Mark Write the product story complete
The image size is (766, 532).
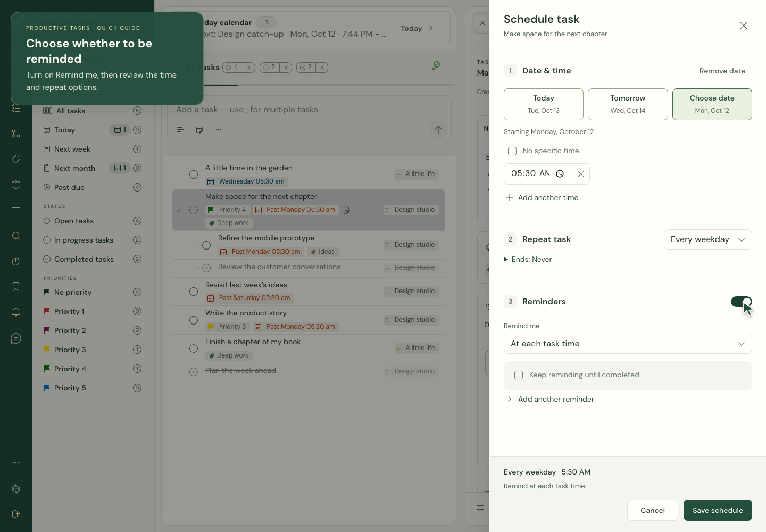coord(194,320)
